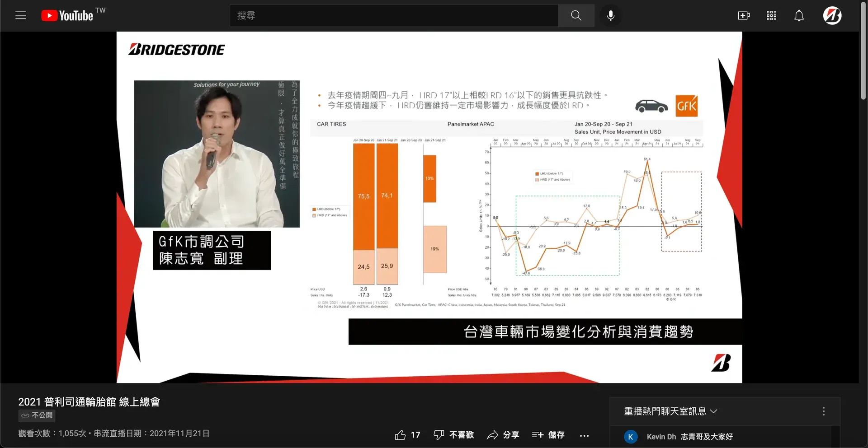
Task: Open more actions ellipsis below video
Action: [584, 435]
